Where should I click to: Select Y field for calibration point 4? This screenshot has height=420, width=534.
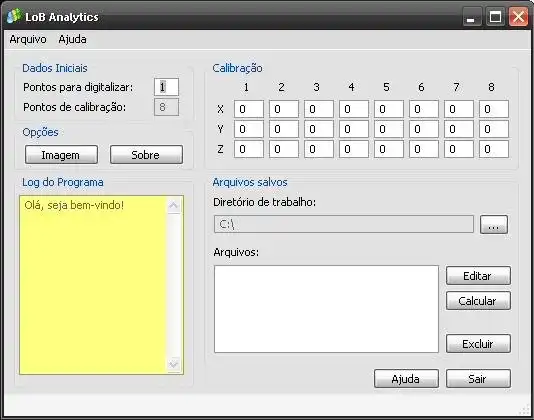click(x=354, y=129)
